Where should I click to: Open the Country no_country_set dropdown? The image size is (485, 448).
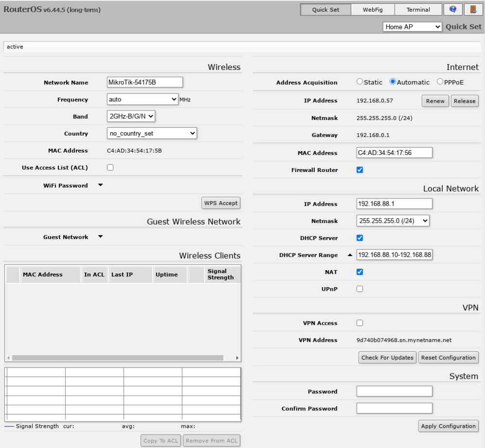[152, 133]
